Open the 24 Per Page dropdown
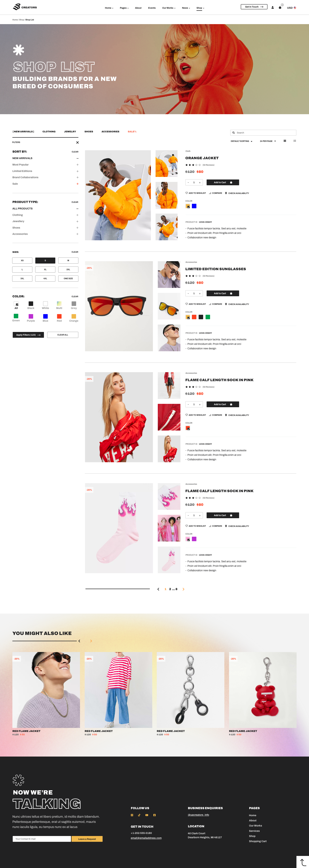 268,141
